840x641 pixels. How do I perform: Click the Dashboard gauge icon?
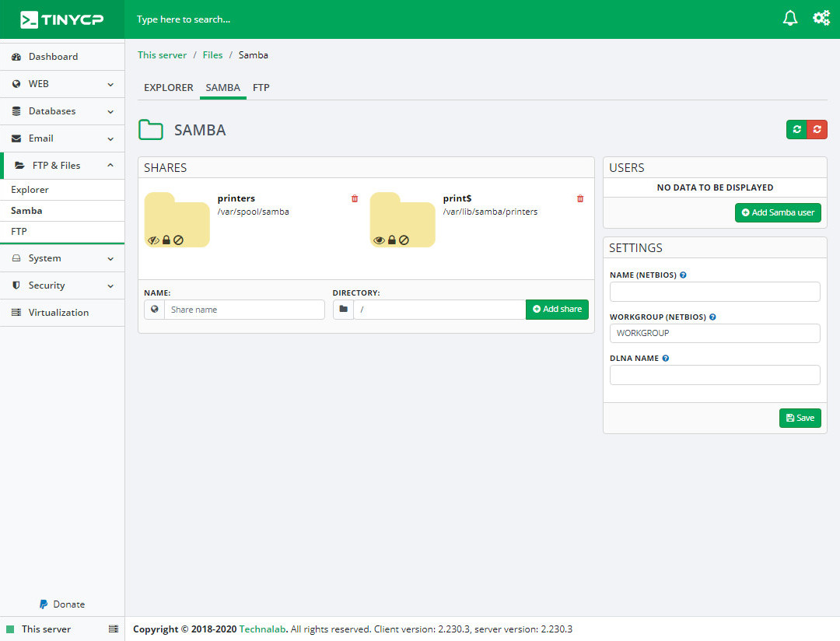click(x=16, y=56)
